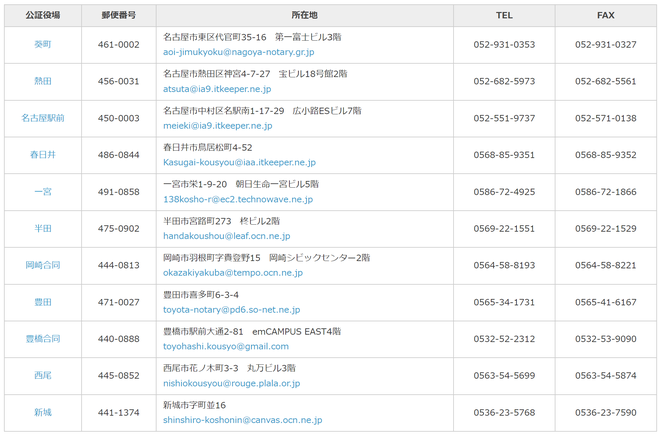This screenshot has height=436, width=660.
Task: Email nishiokousyou@rouge.plala.or.jp
Action: 232,383
